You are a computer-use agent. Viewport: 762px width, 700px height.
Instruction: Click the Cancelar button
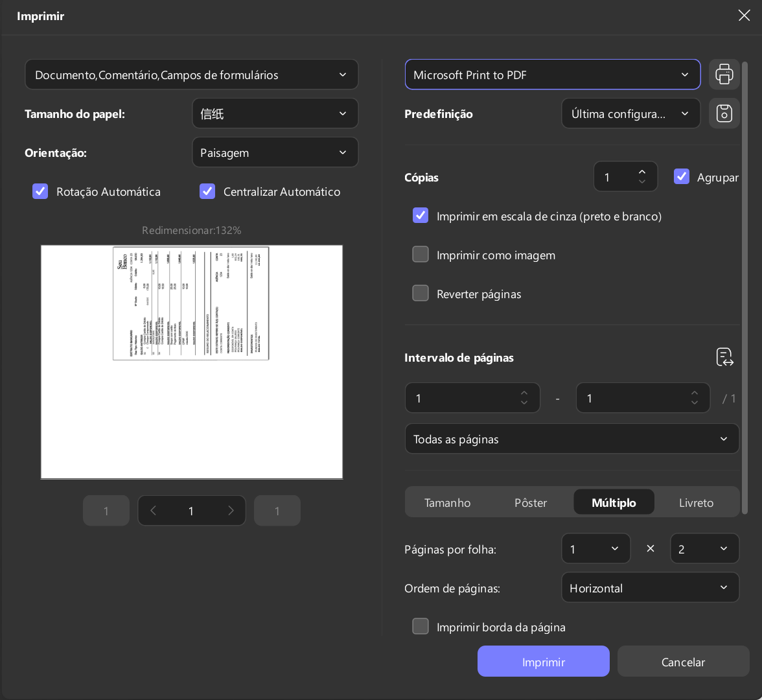[683, 662]
